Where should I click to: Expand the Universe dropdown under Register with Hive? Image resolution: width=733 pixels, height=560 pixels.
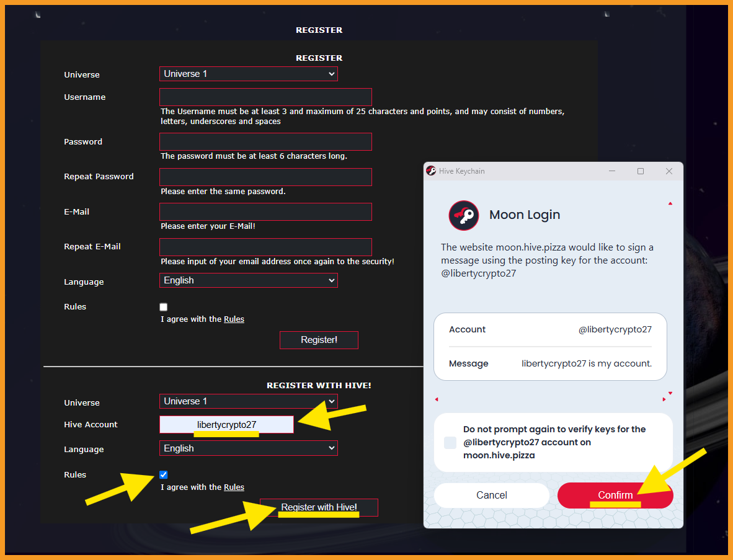(249, 401)
